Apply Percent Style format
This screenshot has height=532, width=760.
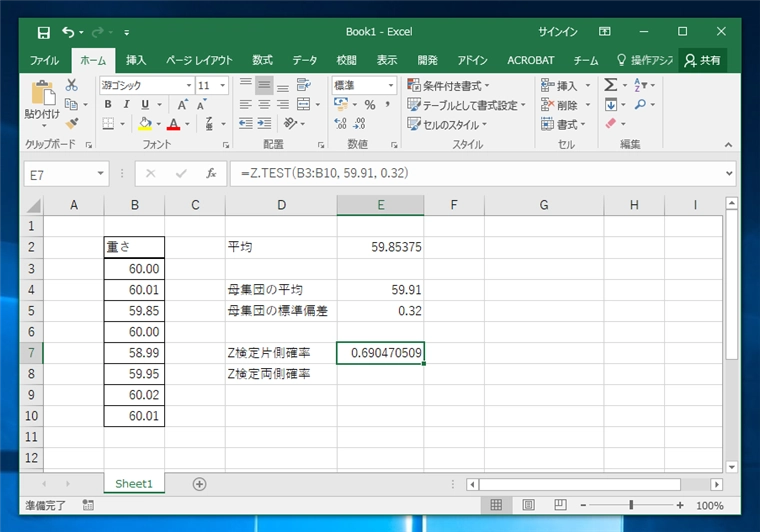coord(370,105)
